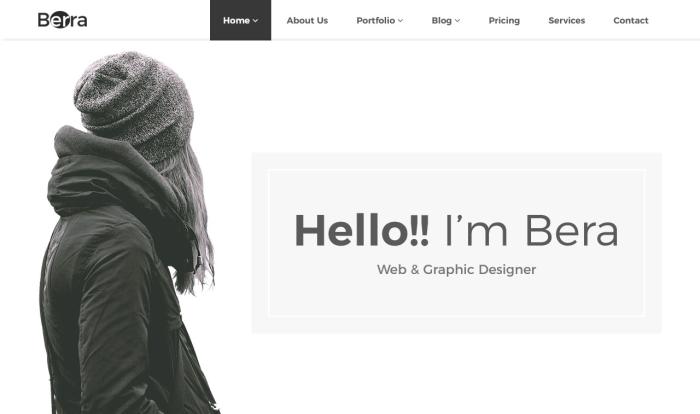Expand the Home dropdown chevron
The image size is (700, 414).
click(x=255, y=21)
